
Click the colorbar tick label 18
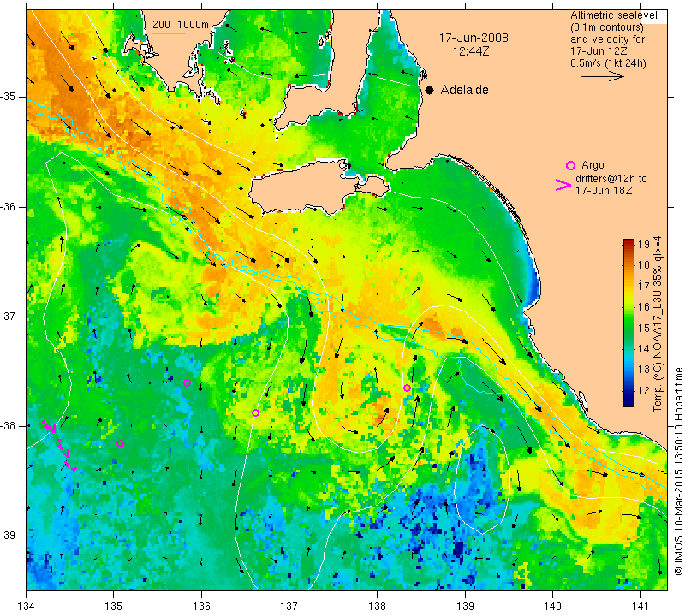pos(644,264)
